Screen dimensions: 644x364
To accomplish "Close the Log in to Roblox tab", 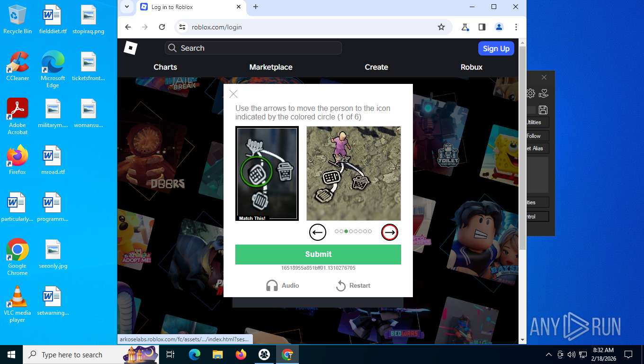I will click(x=239, y=7).
